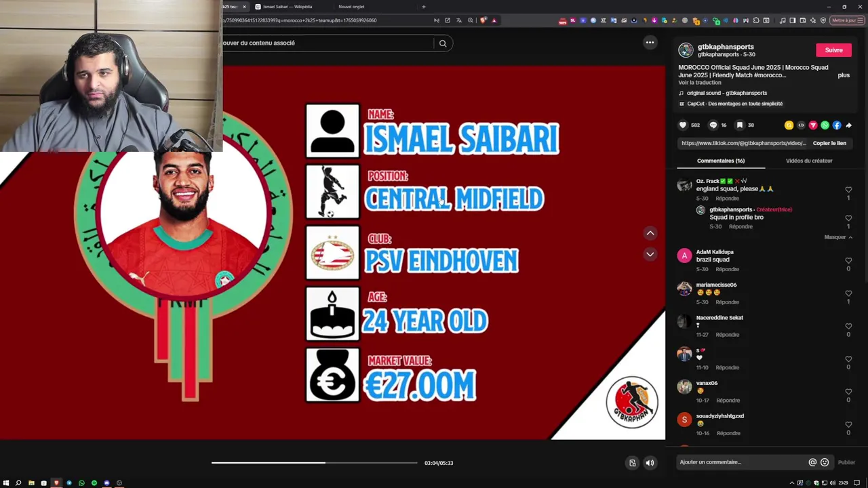The width and height of the screenshot is (868, 488).
Task: Like gtbkaphansports creator reply
Action: pos(848,218)
